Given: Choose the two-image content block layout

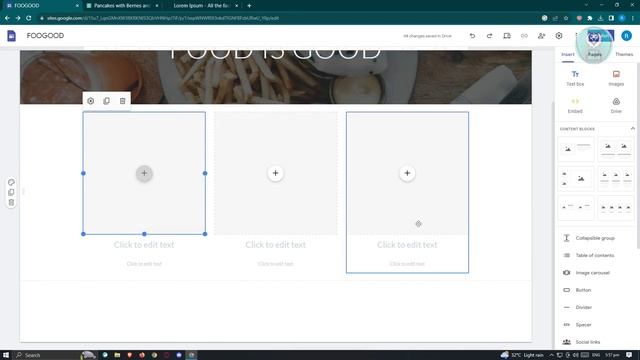Looking at the screenshot, I should tap(616, 149).
